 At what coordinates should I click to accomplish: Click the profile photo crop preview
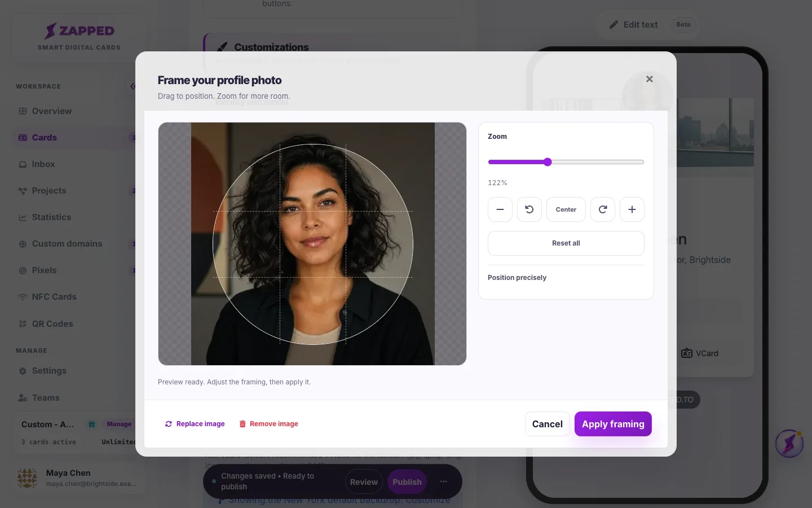point(312,244)
